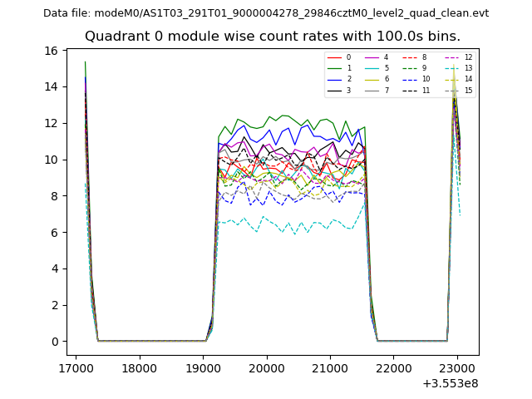This screenshot has width=532, height=399.
Task: Click the x-axis tick label 17000
Action: coord(76,367)
